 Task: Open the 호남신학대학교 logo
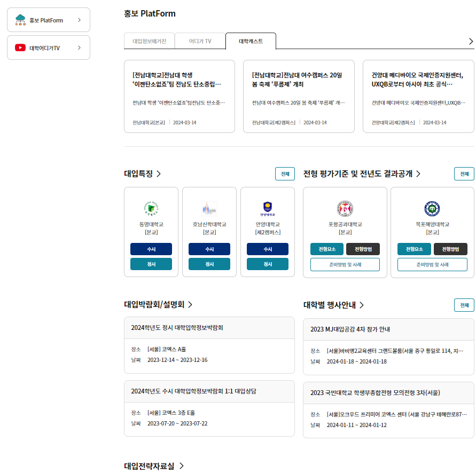(209, 208)
